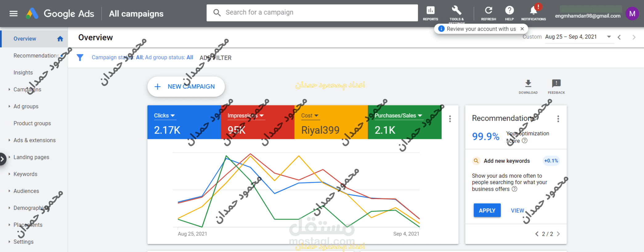Select Insights in the sidebar
644x252 pixels.
pyautogui.click(x=23, y=72)
